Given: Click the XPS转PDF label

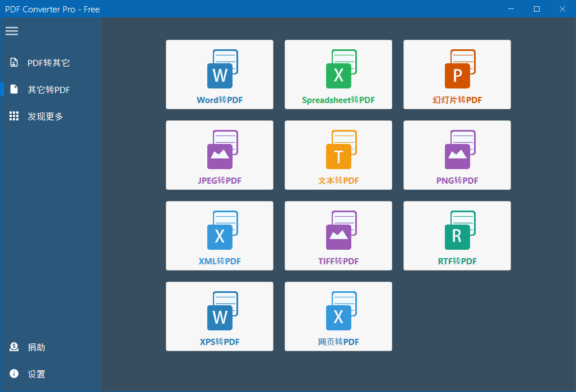Looking at the screenshot, I should (x=220, y=342).
